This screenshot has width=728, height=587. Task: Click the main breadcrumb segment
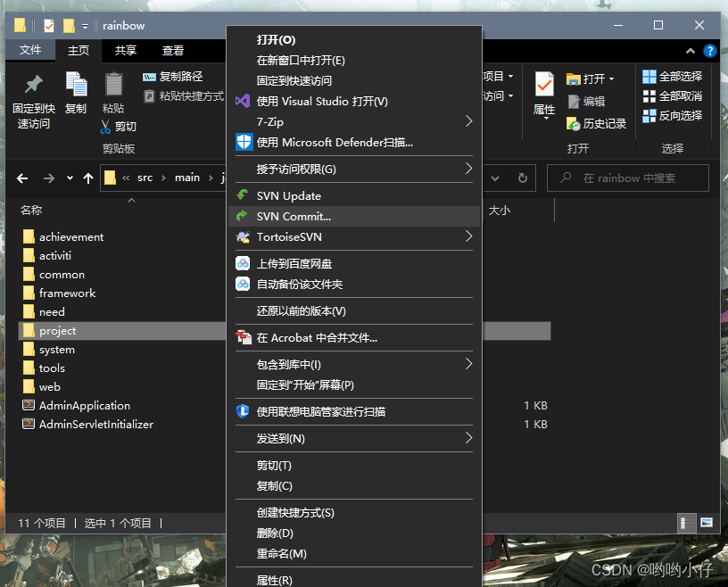pyautogui.click(x=187, y=178)
